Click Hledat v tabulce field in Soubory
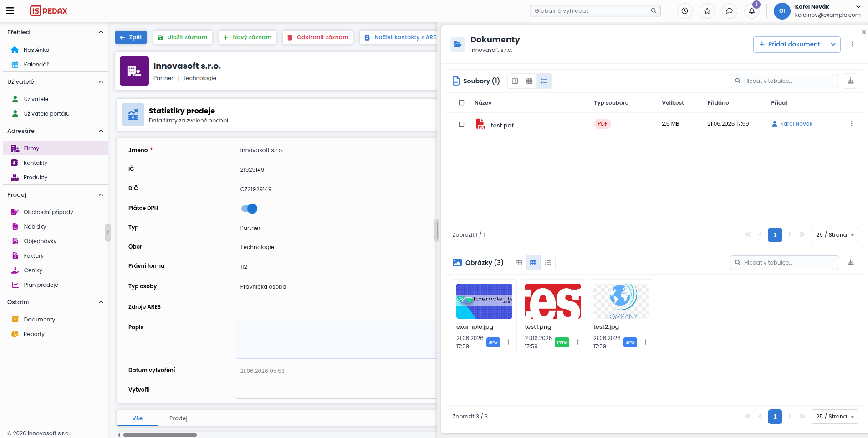The height and width of the screenshot is (438, 868). (784, 81)
